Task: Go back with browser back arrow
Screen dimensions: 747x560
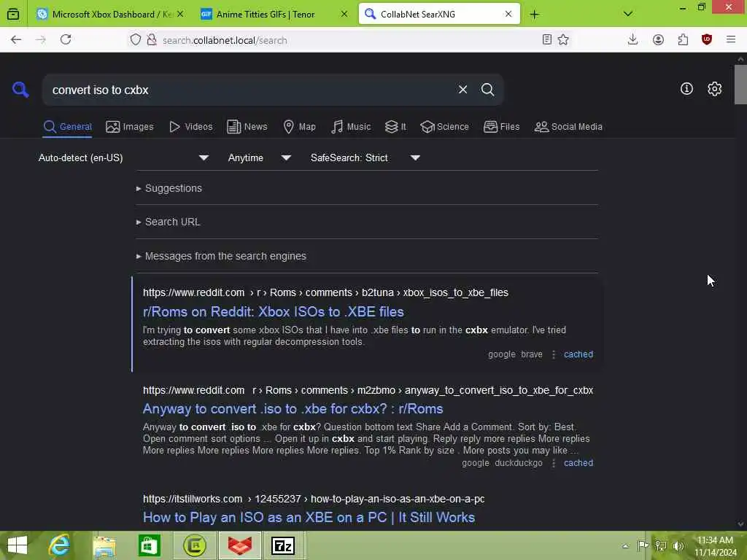Action: click(x=16, y=39)
